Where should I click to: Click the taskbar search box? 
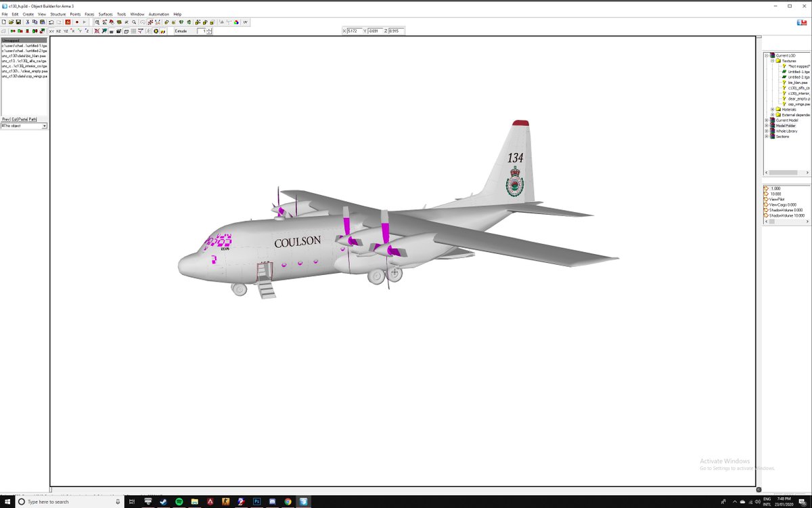coord(71,502)
